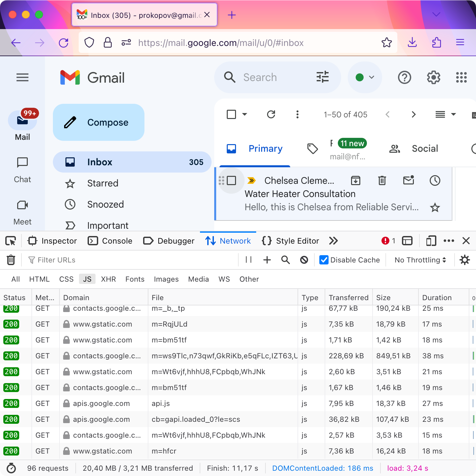This screenshot has height=476, width=476.
Task: Star the Water Heater Consultation email
Action: (435, 208)
